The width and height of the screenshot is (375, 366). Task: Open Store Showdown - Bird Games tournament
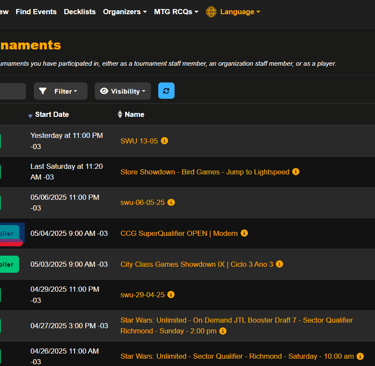click(x=205, y=172)
